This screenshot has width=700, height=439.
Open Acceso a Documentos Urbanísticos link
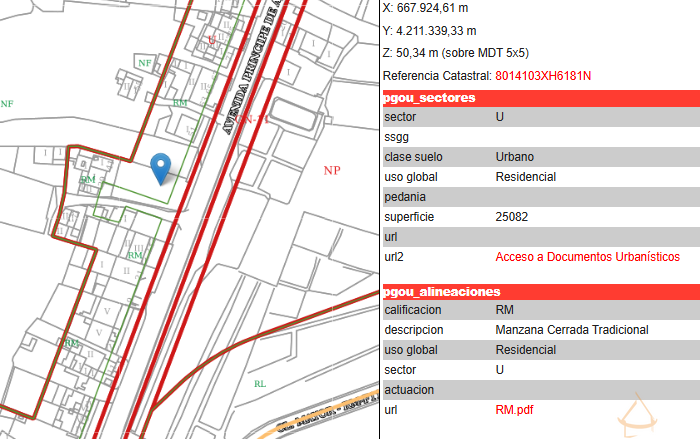coord(588,257)
